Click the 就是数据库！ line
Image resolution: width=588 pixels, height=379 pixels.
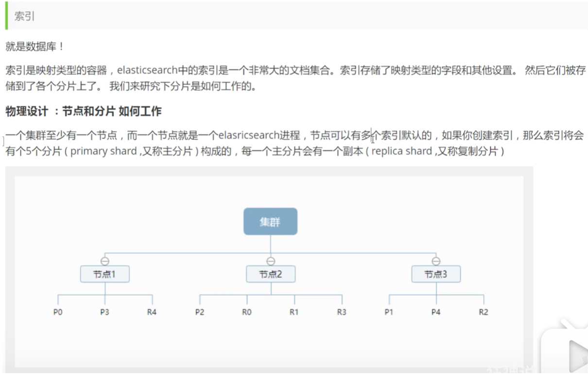pos(35,47)
